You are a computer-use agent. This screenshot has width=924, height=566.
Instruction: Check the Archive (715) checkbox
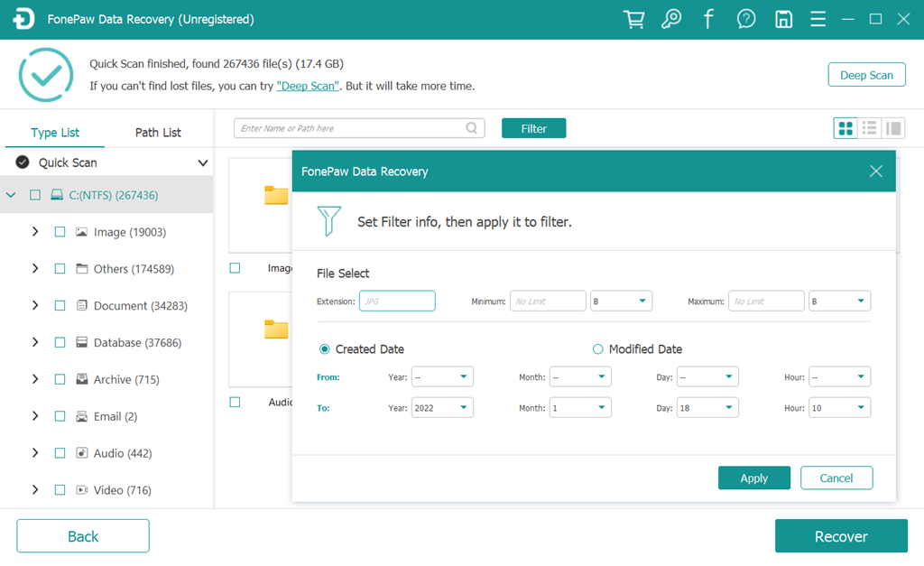pyautogui.click(x=60, y=379)
